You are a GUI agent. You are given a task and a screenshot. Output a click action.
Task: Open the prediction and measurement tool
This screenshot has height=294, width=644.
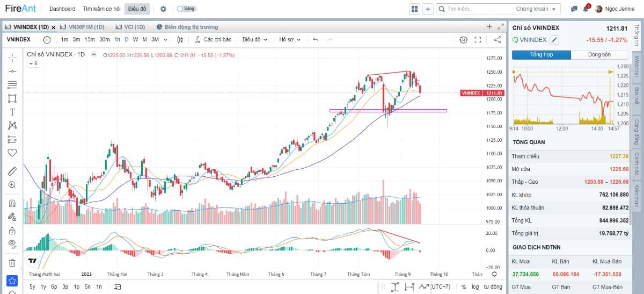pos(12,139)
